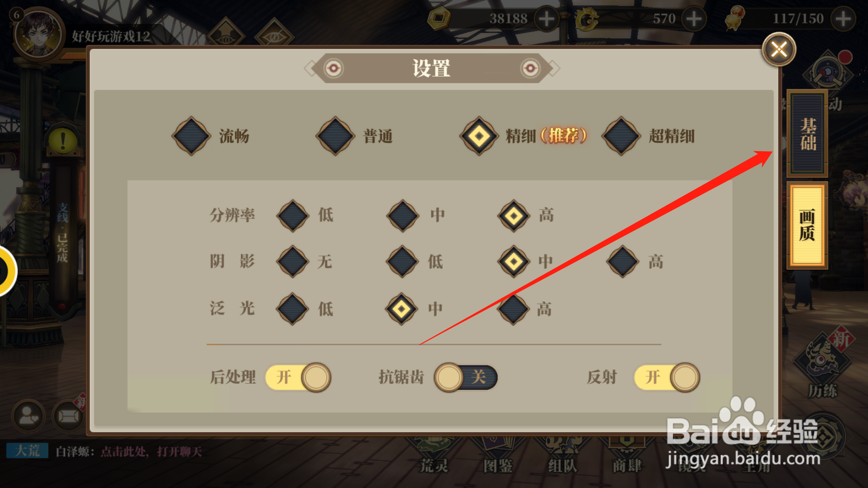Open the player avatar profile
Image resolution: width=868 pixels, height=488 pixels.
tap(38, 34)
